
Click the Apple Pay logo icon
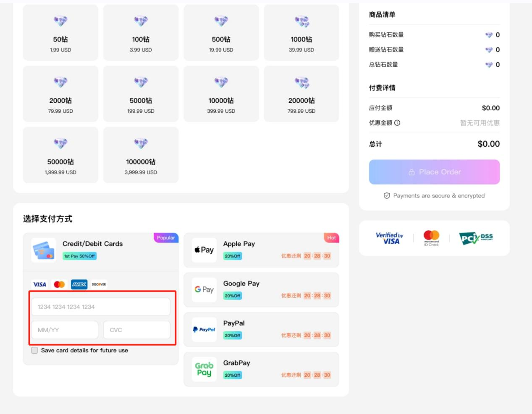tap(204, 250)
